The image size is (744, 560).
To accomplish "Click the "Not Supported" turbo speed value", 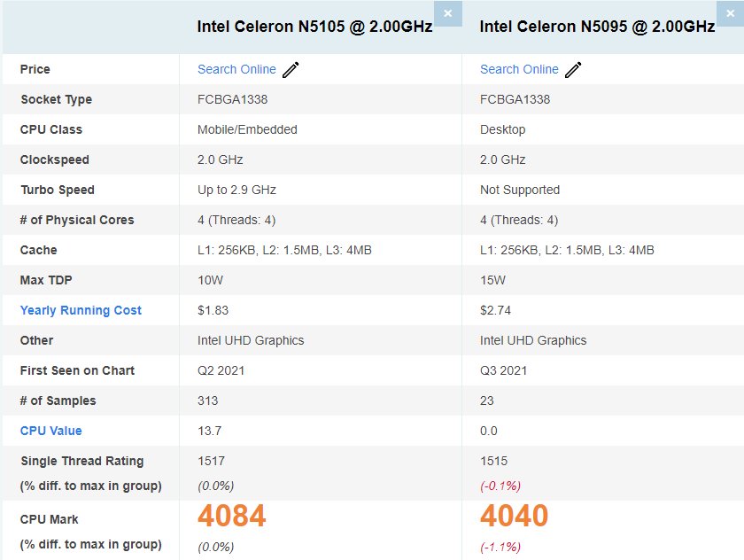I will click(x=520, y=190).
